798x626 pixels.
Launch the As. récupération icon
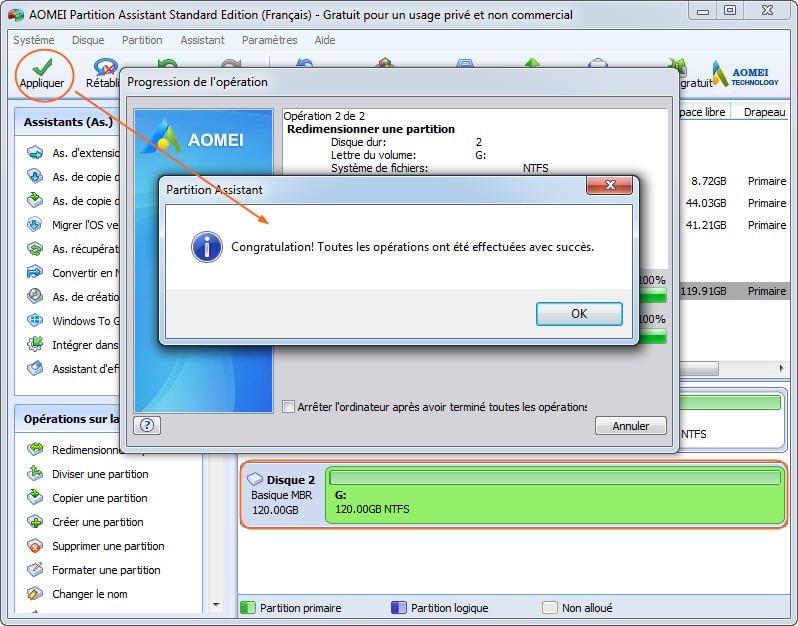coord(35,248)
